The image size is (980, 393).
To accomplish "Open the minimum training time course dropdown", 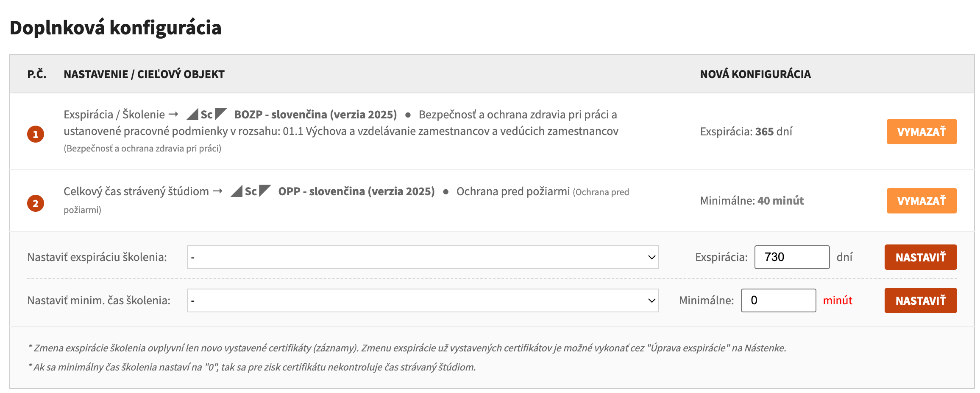I will tap(423, 300).
